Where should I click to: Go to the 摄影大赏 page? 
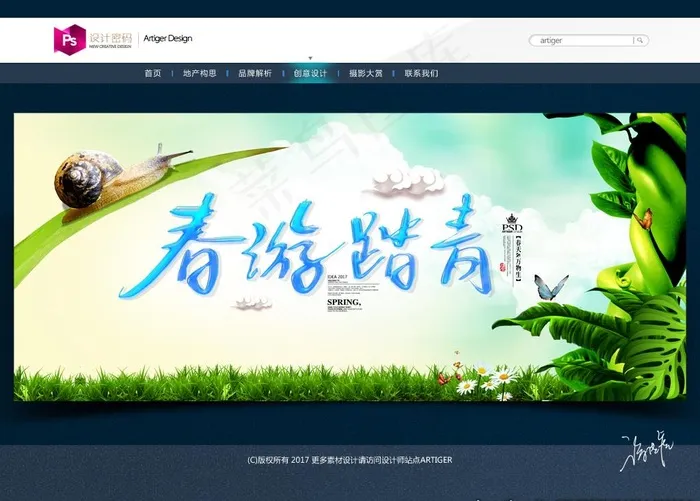coord(365,73)
